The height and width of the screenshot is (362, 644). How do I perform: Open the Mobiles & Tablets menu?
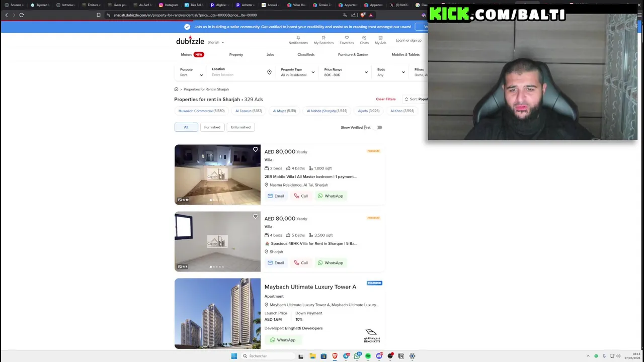[x=406, y=54]
